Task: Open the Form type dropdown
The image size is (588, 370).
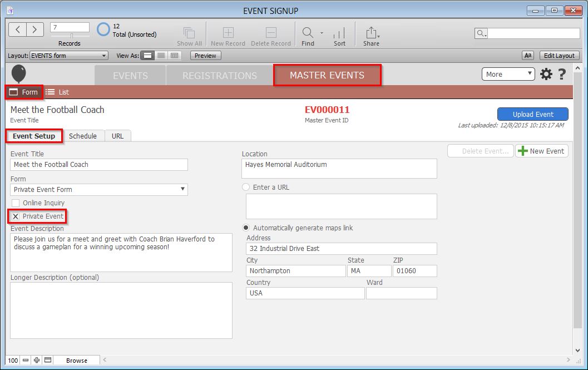Action: click(99, 190)
